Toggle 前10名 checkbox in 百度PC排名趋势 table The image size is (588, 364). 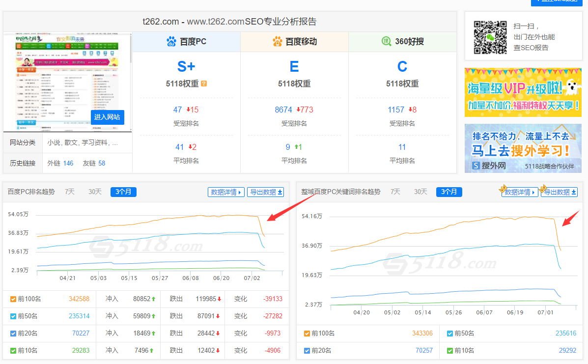(13, 351)
